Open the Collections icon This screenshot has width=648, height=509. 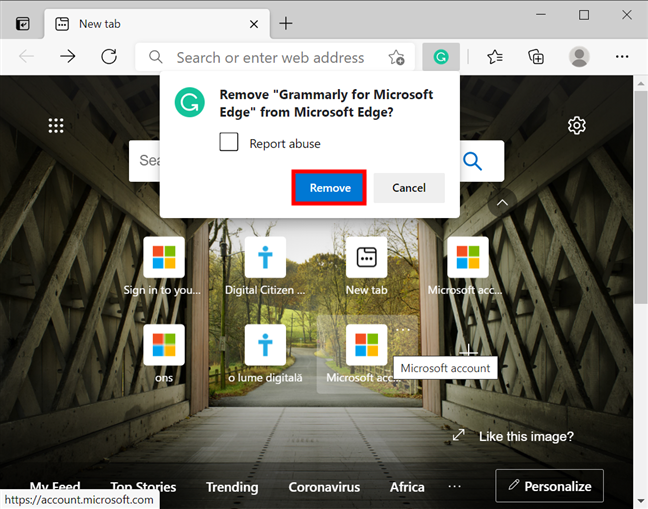(536, 57)
